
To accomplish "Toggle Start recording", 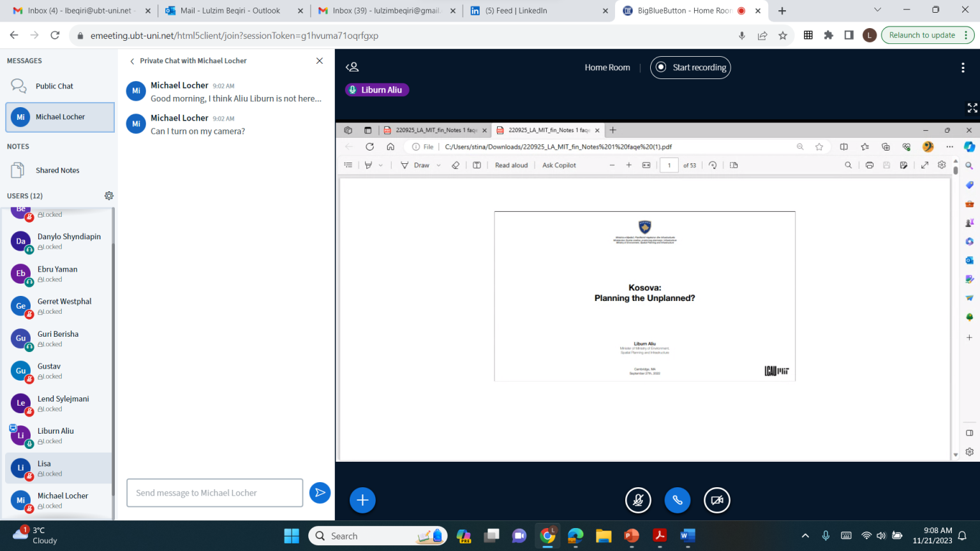I will click(690, 68).
